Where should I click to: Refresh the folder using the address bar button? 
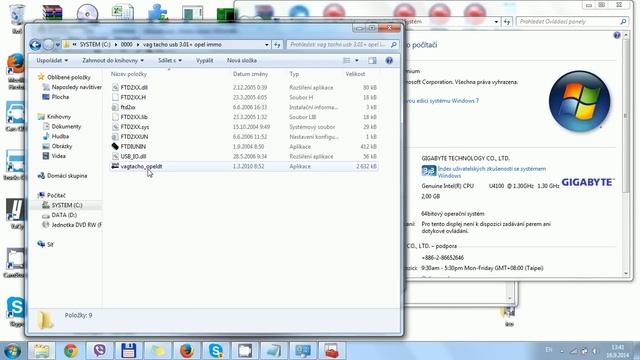point(277,44)
